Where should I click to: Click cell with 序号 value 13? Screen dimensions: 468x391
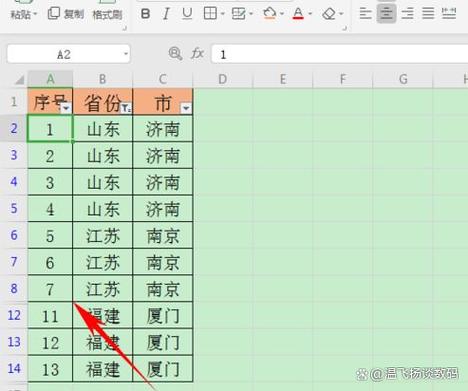50,369
